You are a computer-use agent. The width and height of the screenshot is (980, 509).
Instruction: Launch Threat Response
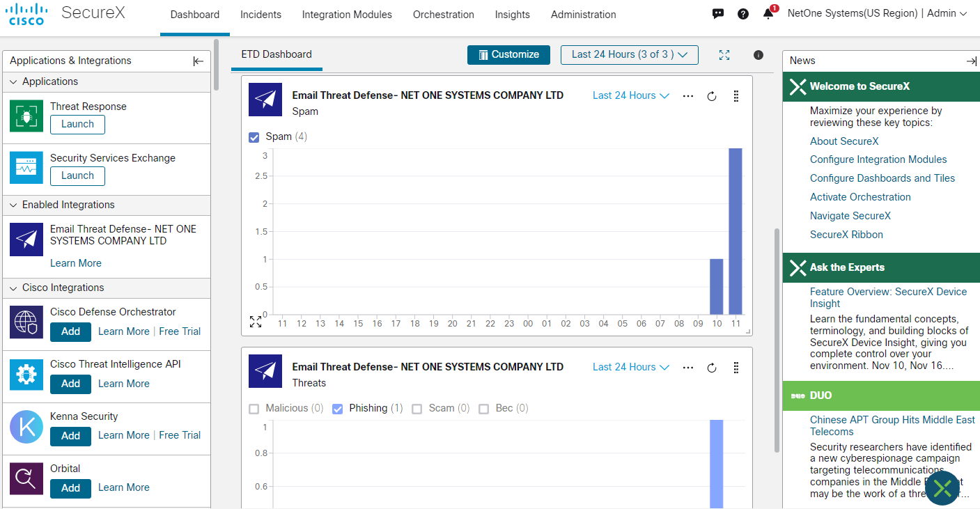(x=77, y=125)
